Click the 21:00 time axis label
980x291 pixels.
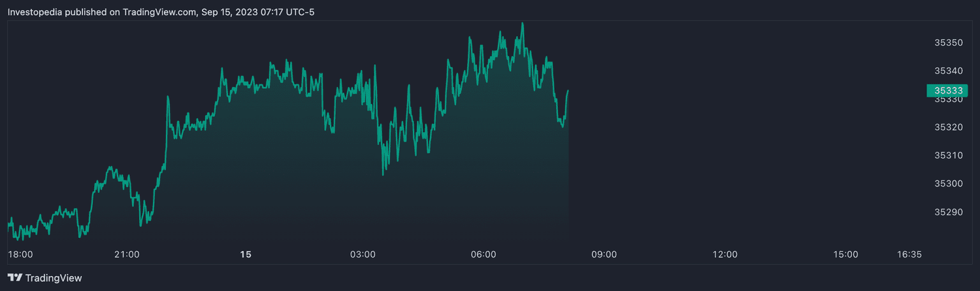(127, 254)
